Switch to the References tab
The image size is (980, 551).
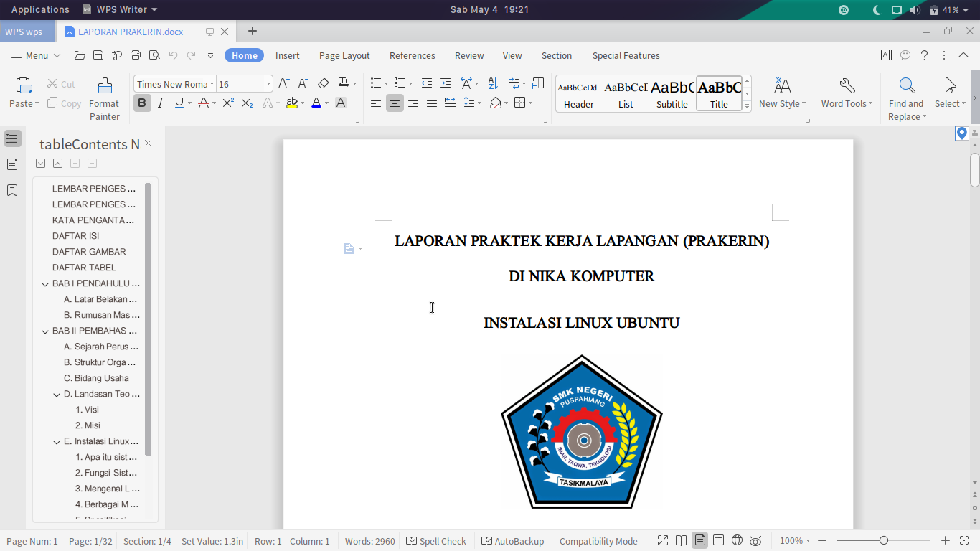[412, 55]
